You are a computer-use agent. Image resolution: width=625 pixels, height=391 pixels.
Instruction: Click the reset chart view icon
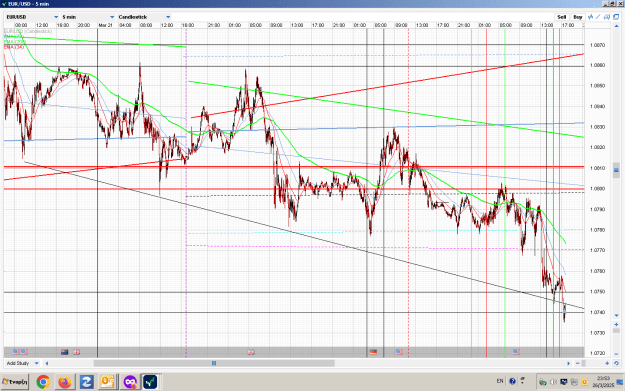click(x=616, y=363)
